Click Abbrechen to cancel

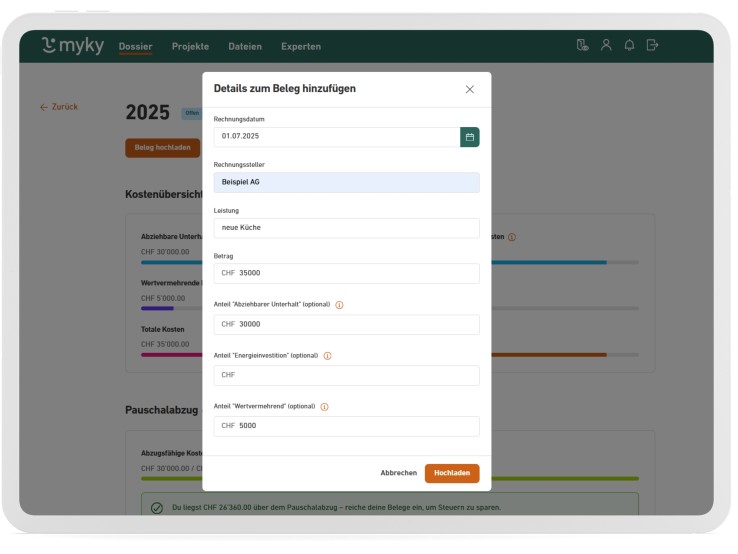pos(398,473)
